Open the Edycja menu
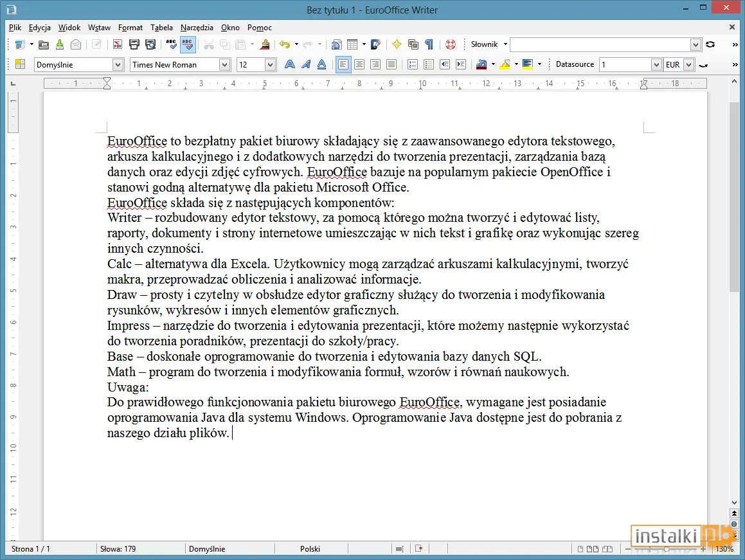The width and height of the screenshot is (745, 560). point(39,28)
